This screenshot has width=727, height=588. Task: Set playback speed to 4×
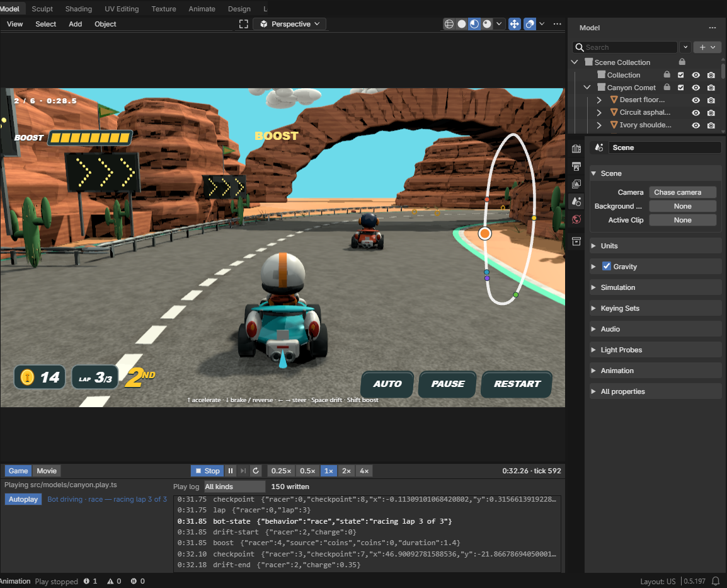(x=364, y=471)
